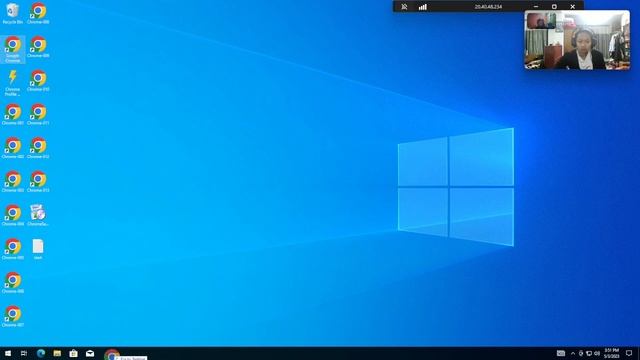Select the Chrome-013 desktop shortcut

[x=38, y=182]
